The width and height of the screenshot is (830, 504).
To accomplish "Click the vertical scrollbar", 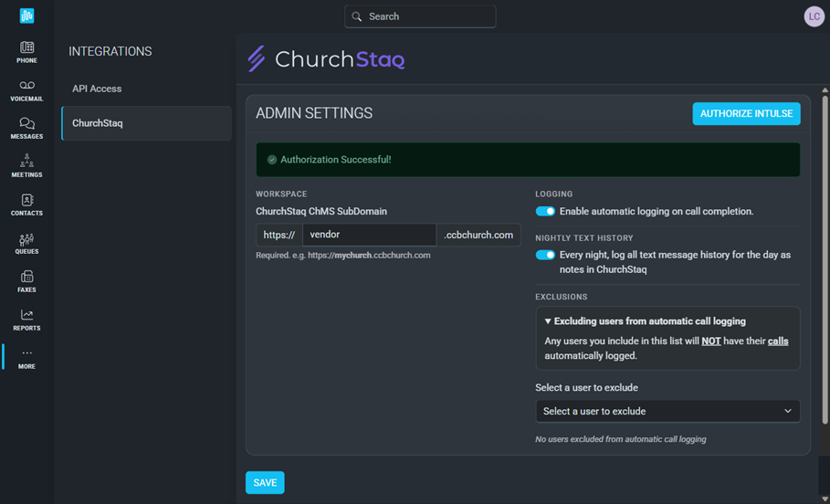I will tap(825, 259).
